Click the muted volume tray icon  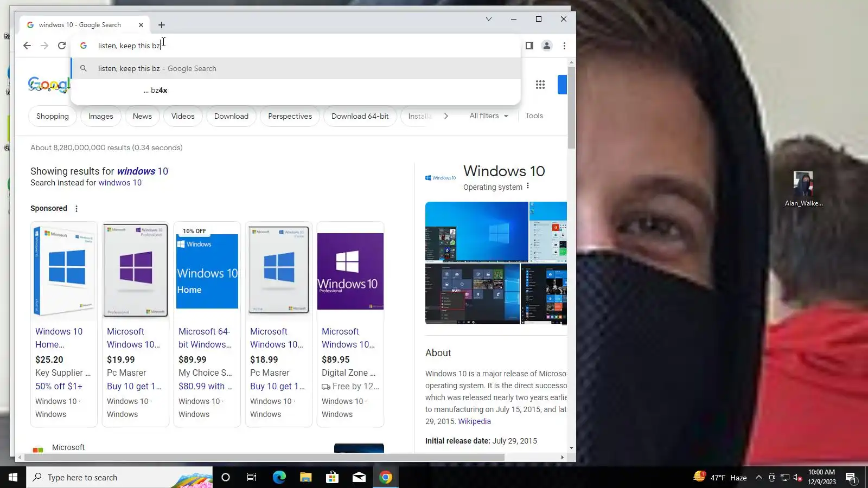coord(797,478)
